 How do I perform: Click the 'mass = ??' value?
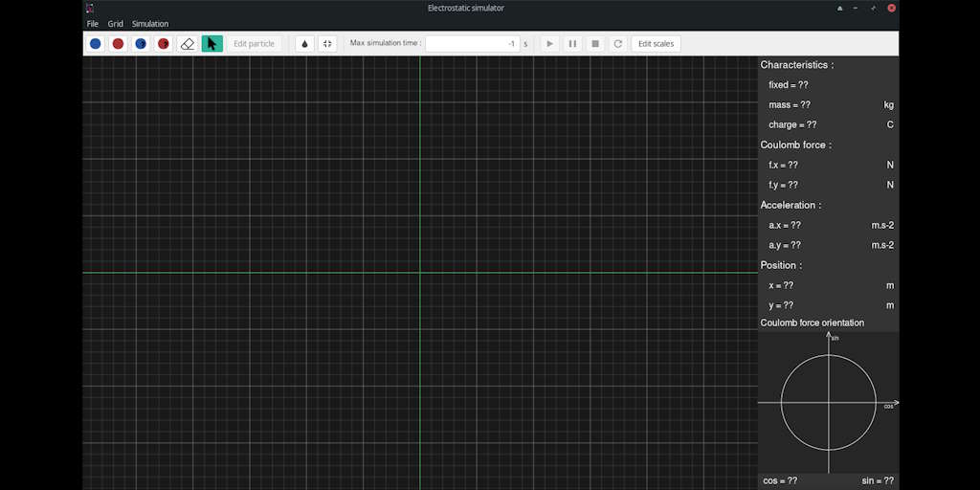790,105
